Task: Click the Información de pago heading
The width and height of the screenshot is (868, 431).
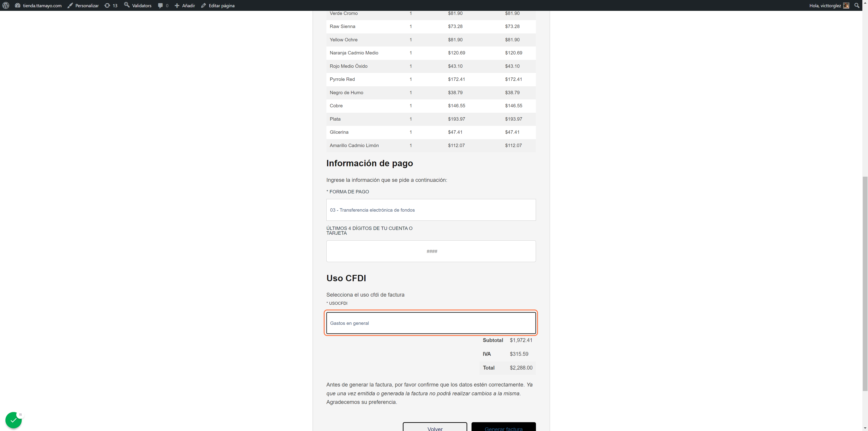Action: point(369,163)
